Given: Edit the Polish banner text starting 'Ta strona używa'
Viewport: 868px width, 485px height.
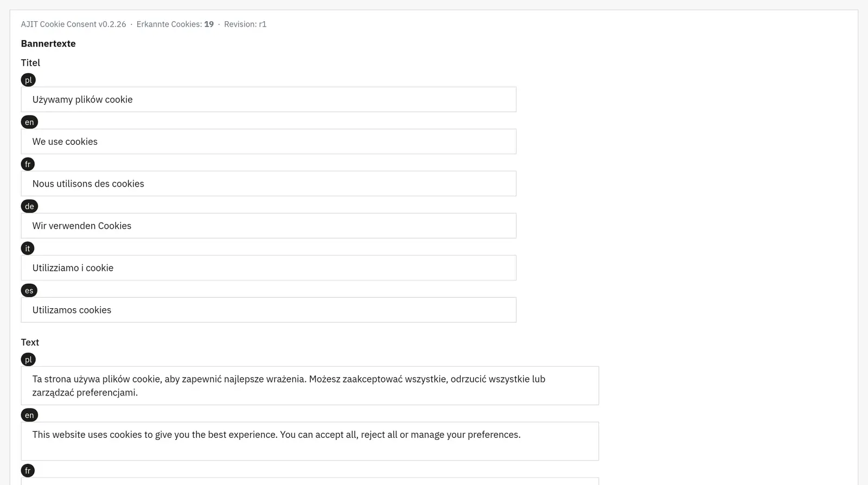Looking at the screenshot, I should (310, 386).
